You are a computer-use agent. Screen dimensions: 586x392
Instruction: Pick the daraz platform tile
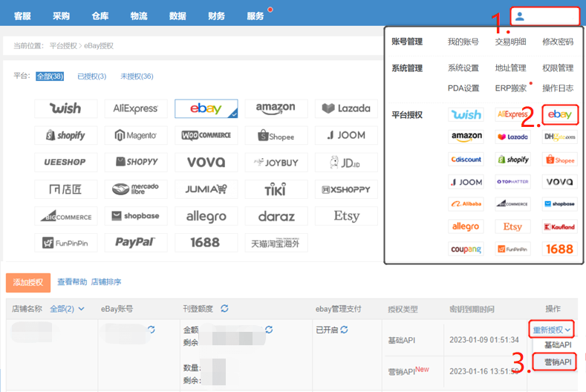[x=276, y=216]
